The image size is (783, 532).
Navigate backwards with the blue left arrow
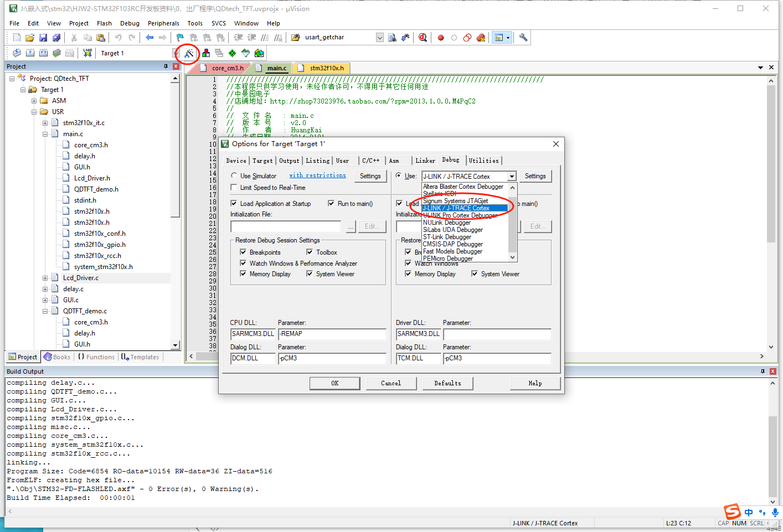click(x=150, y=38)
